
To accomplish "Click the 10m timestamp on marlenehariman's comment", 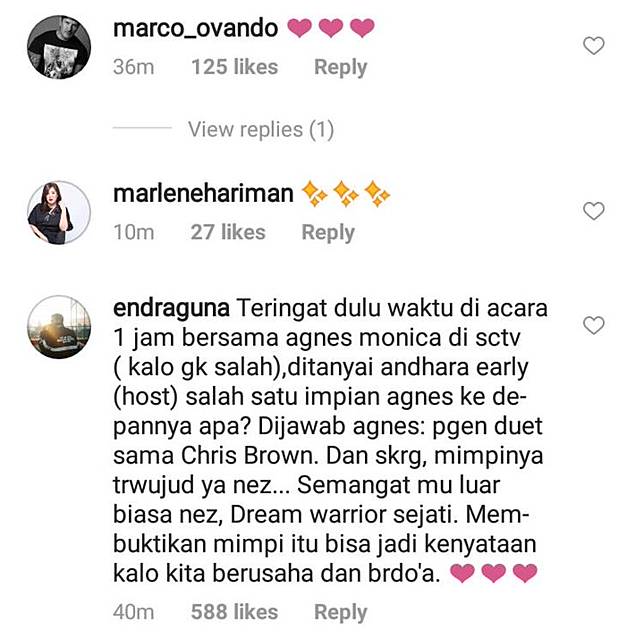I will pyautogui.click(x=133, y=232).
